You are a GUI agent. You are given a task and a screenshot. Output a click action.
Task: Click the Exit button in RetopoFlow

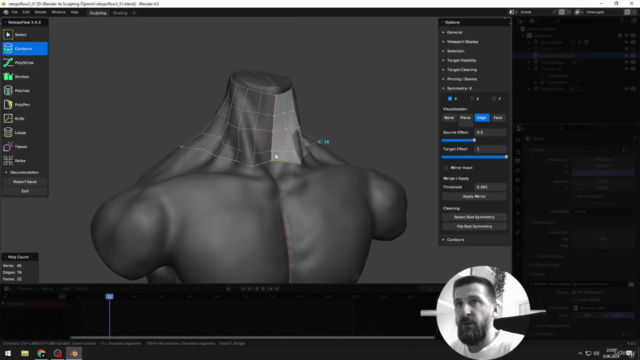tap(25, 191)
